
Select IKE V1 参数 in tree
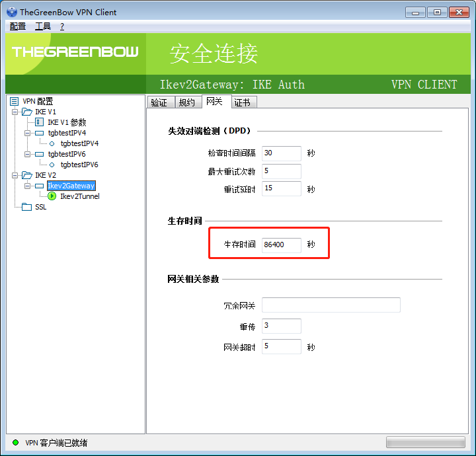pos(67,122)
